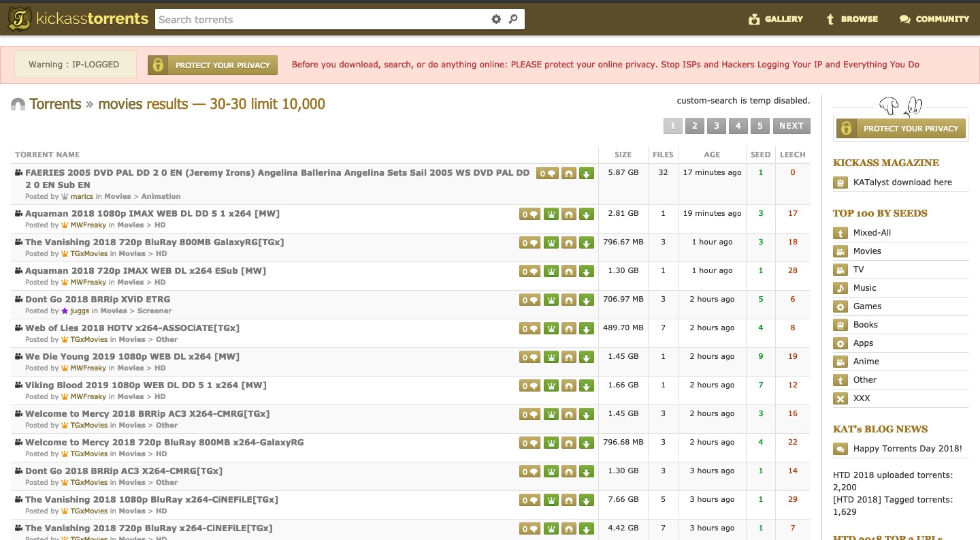Open Top 100 Books list
This screenshot has width=980, height=540.
[866, 324]
